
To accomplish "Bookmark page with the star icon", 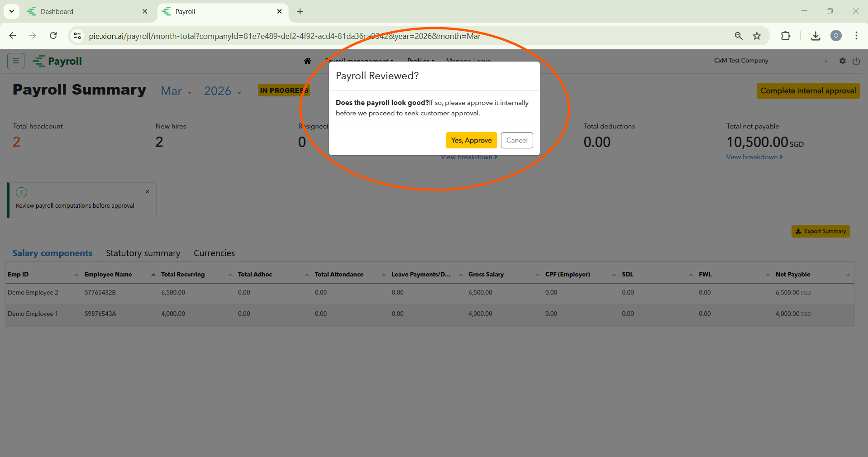I will coord(757,36).
